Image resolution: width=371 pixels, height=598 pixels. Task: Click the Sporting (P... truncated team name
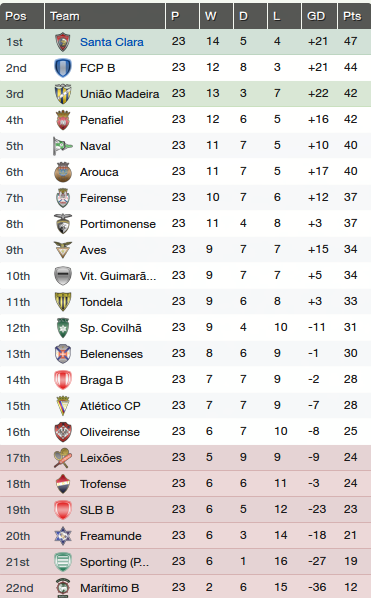[x=114, y=562]
